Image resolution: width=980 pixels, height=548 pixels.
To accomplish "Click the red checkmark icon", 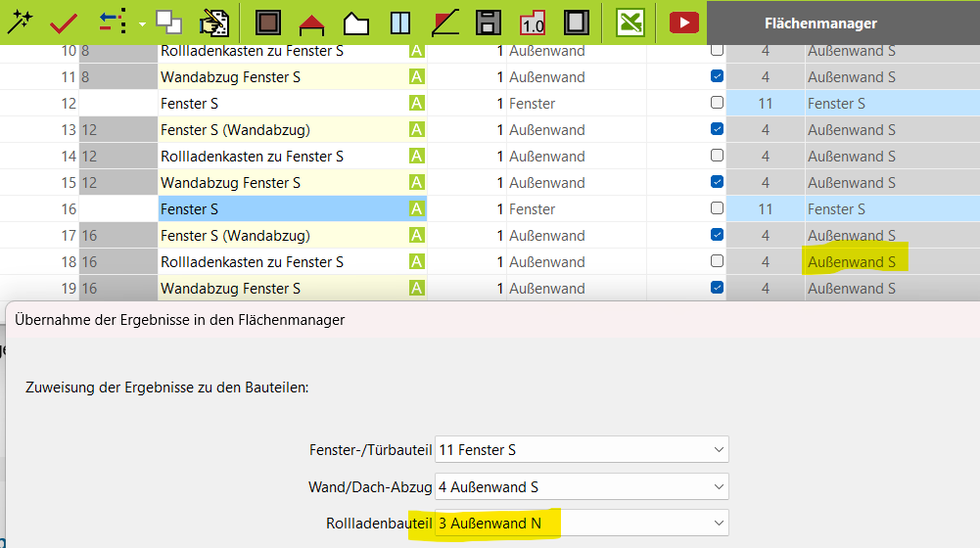I will [x=65, y=23].
